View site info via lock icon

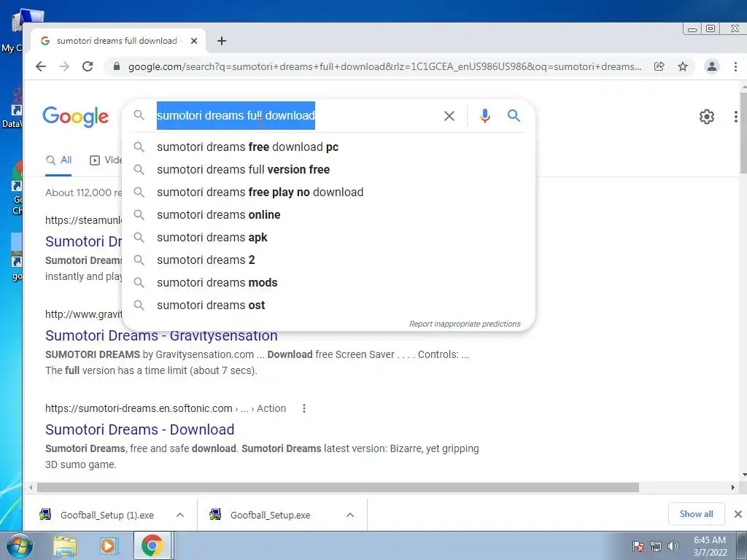(117, 66)
